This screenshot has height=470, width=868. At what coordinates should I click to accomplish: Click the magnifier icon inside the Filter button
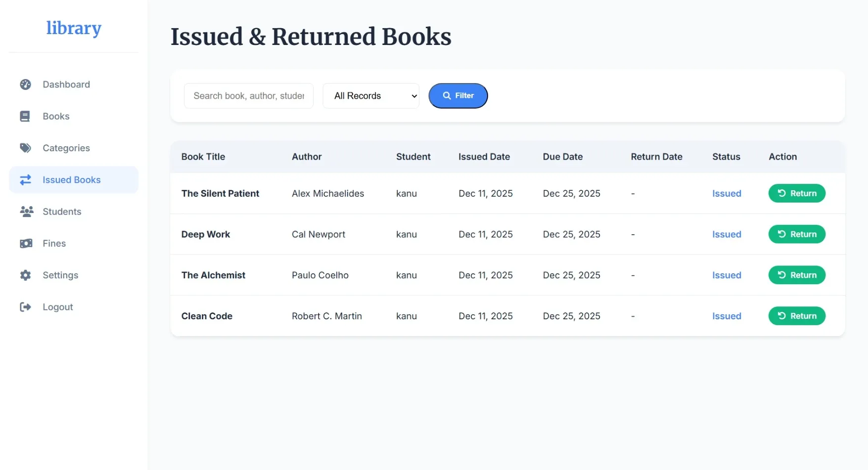(x=446, y=95)
